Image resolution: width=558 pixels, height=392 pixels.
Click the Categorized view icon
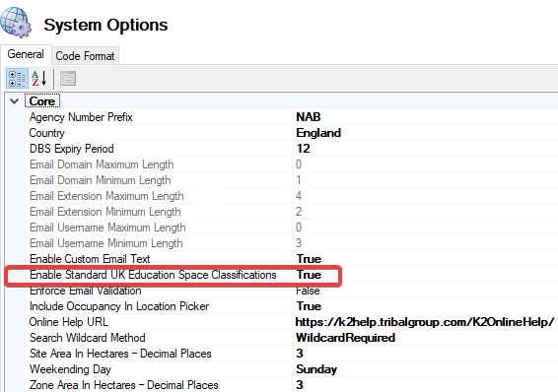click(17, 79)
